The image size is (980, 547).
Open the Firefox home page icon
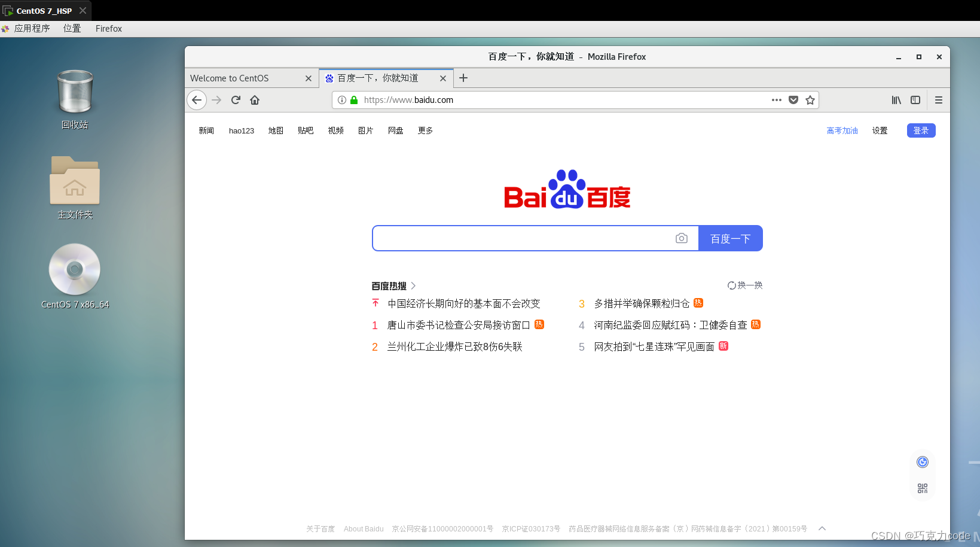click(x=255, y=100)
